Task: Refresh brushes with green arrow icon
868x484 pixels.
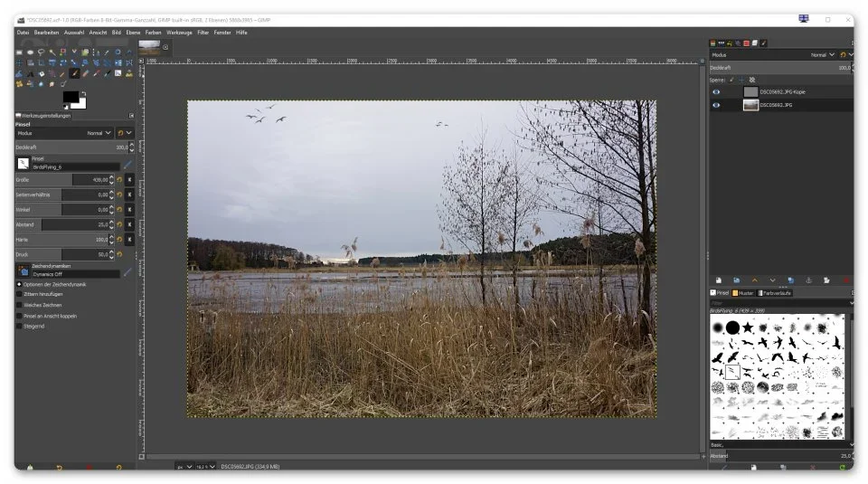Action: coord(842,467)
